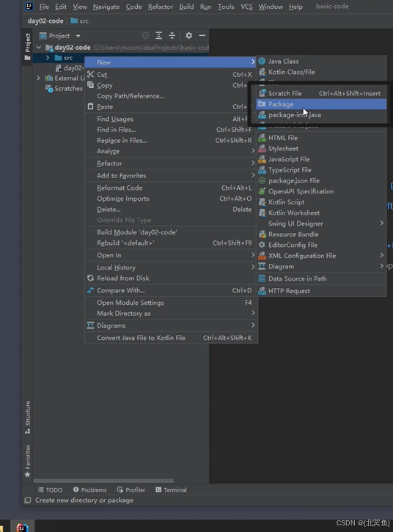Open the Favorites side tab
The image size is (393, 532).
tap(27, 461)
